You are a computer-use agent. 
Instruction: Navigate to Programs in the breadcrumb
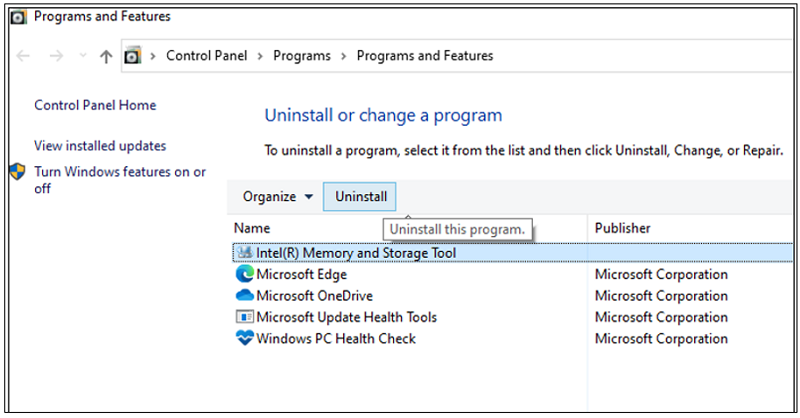tap(300, 56)
